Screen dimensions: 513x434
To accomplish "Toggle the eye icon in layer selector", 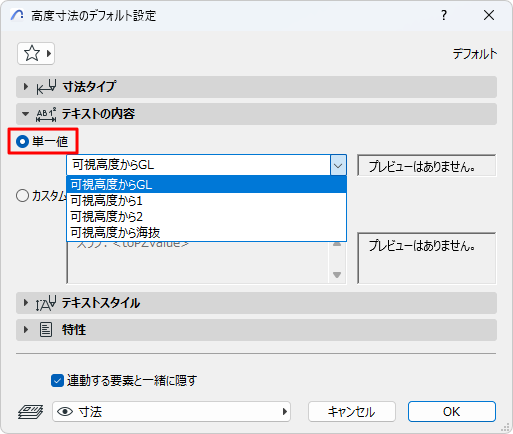I will (65, 412).
